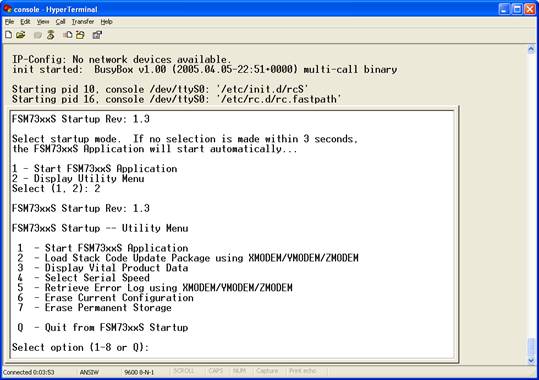This screenshot has height=380, width=539.
Task: Click the NUM status indicator
Action: click(x=239, y=371)
